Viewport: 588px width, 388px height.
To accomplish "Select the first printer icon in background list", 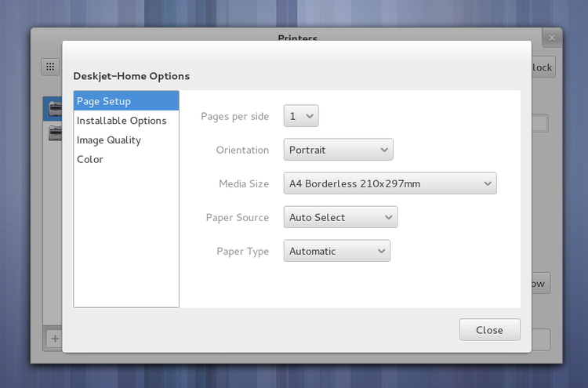I will tap(55, 109).
